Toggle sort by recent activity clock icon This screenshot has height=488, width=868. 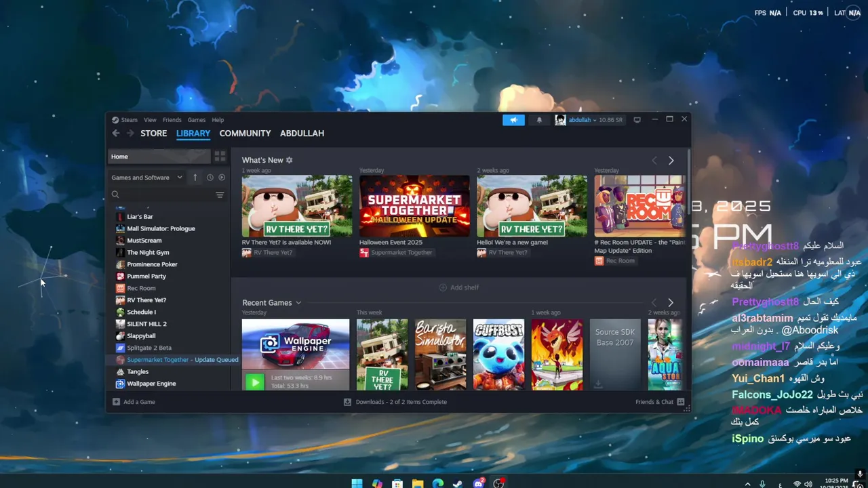(x=210, y=178)
